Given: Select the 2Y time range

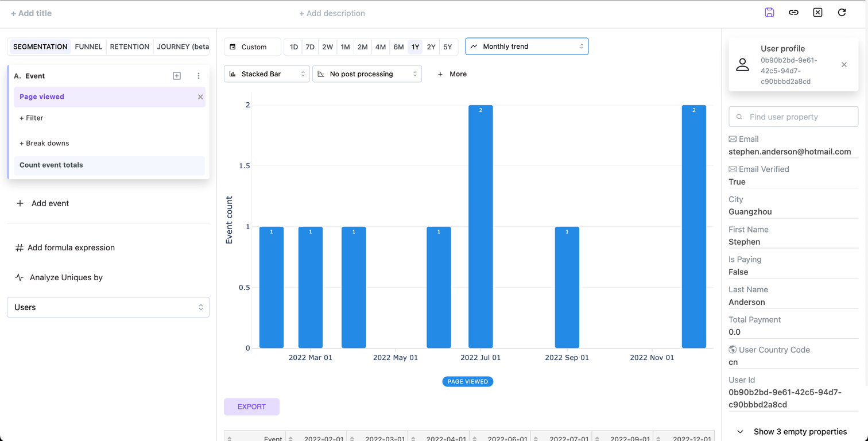Looking at the screenshot, I should (x=431, y=47).
